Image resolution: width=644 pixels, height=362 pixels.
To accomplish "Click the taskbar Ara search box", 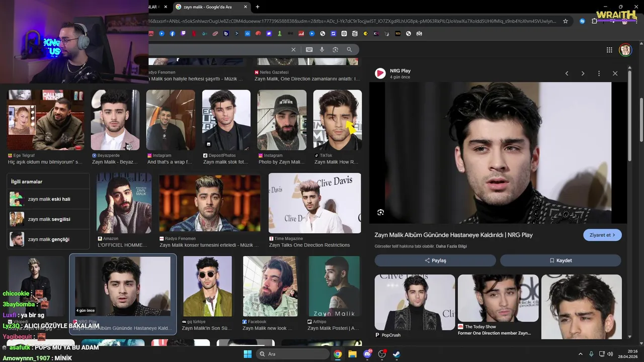I will click(x=292, y=354).
